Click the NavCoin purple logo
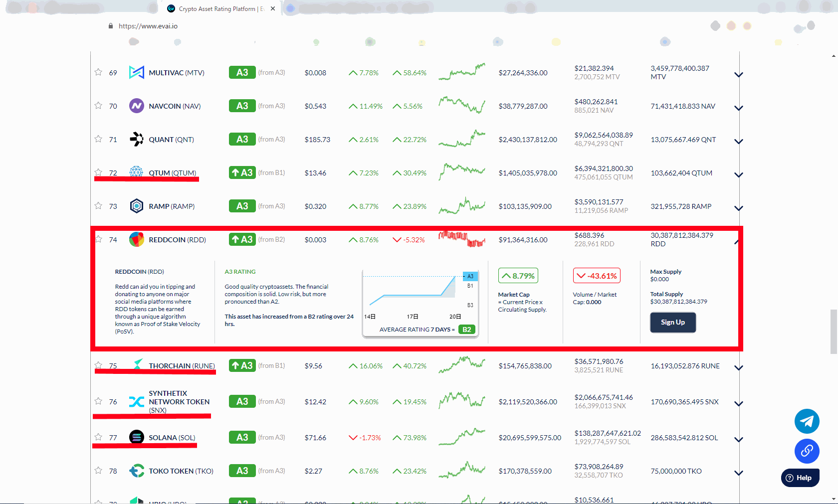838x504 pixels. (136, 106)
